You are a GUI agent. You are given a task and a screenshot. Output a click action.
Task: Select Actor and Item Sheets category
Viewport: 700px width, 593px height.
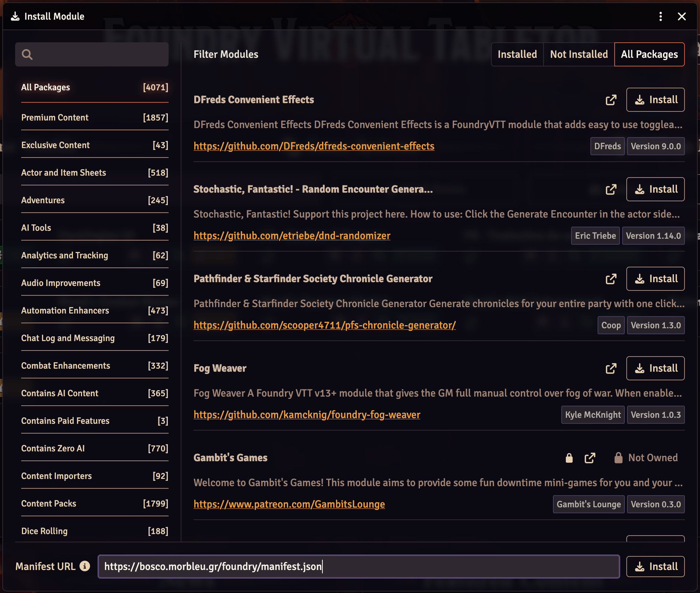(x=94, y=173)
